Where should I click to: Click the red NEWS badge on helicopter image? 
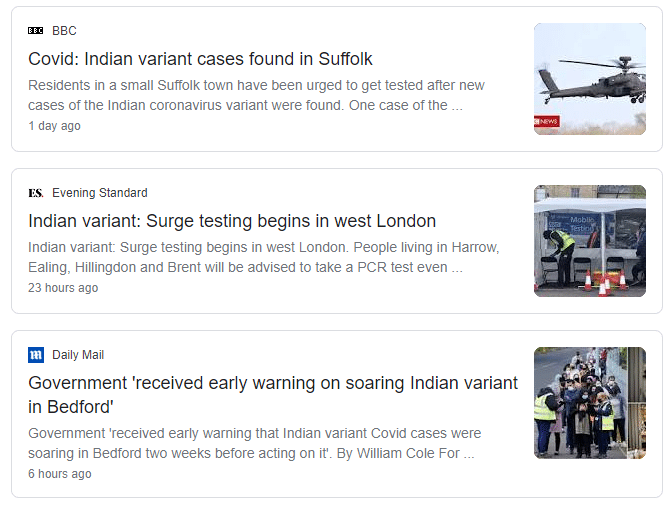547,121
